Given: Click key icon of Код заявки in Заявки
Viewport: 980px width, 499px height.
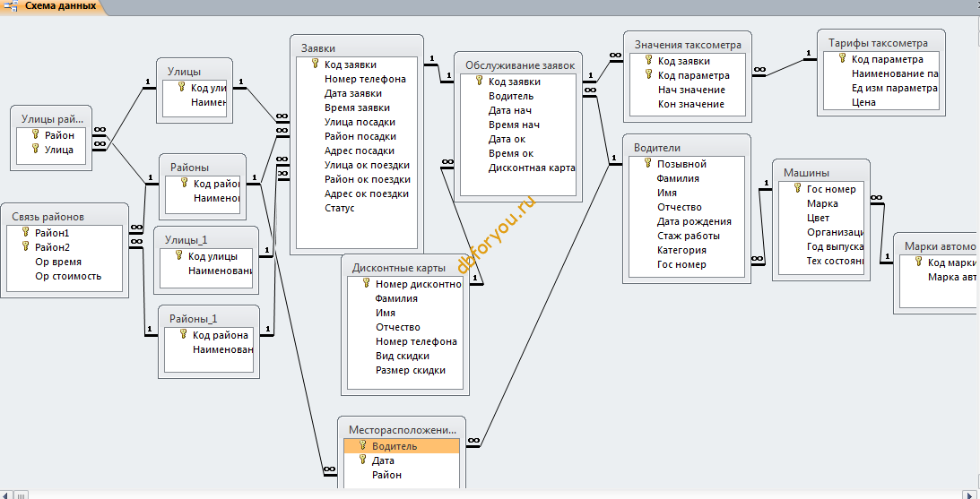Looking at the screenshot, I should pyautogui.click(x=316, y=64).
